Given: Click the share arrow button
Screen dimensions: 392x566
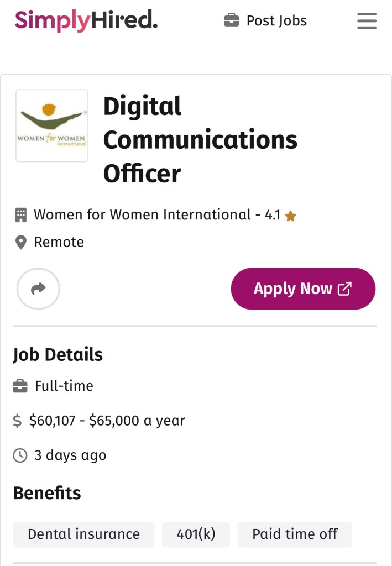Looking at the screenshot, I should pos(38,289).
